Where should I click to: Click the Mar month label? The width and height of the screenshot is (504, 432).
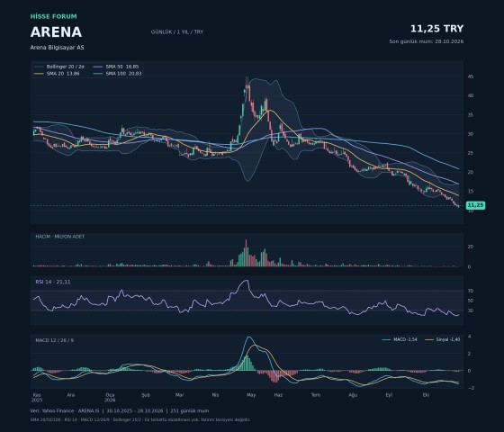click(180, 395)
